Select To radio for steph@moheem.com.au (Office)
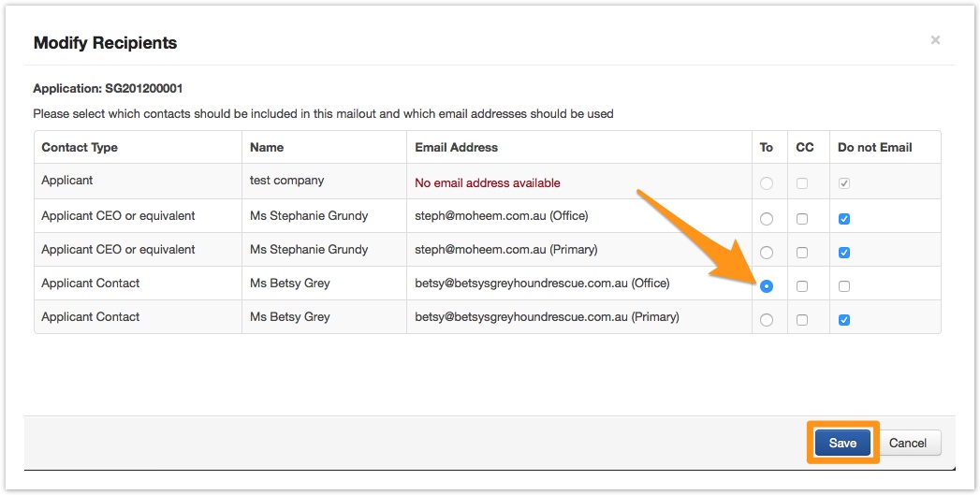This screenshot has width=980, height=495. click(x=767, y=219)
